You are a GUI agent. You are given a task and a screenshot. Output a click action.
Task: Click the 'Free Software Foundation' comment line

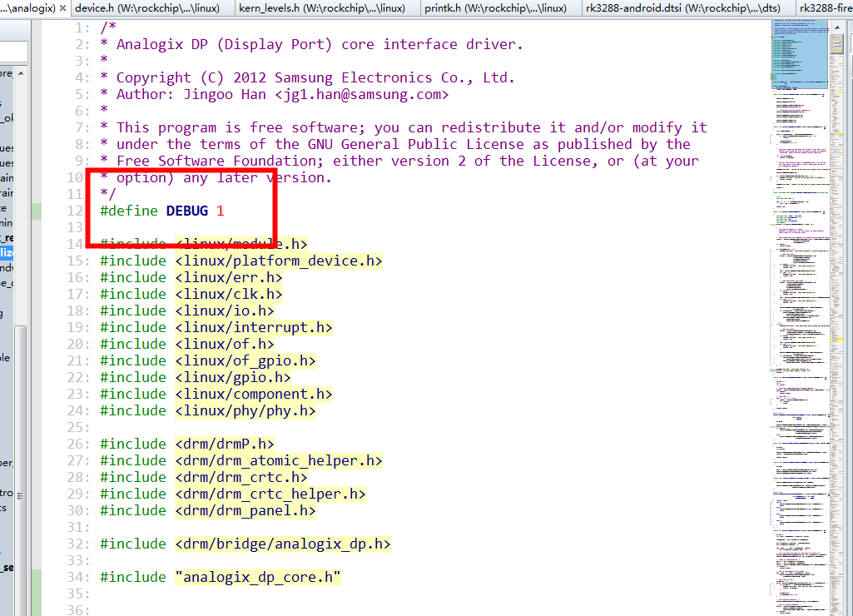[x=399, y=161]
